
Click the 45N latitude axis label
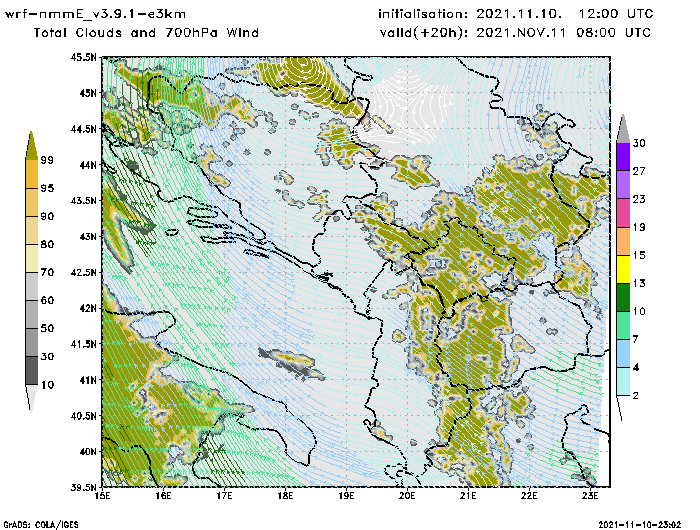[88, 93]
